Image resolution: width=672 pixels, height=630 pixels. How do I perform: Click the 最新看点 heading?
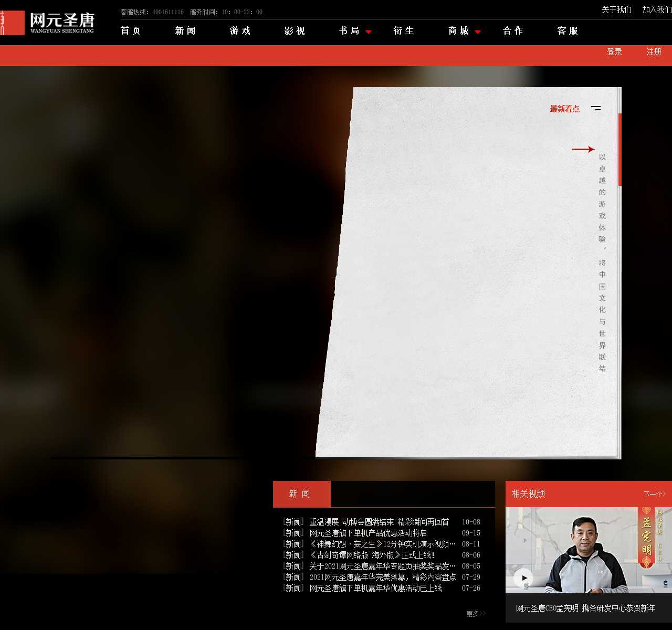tap(564, 109)
